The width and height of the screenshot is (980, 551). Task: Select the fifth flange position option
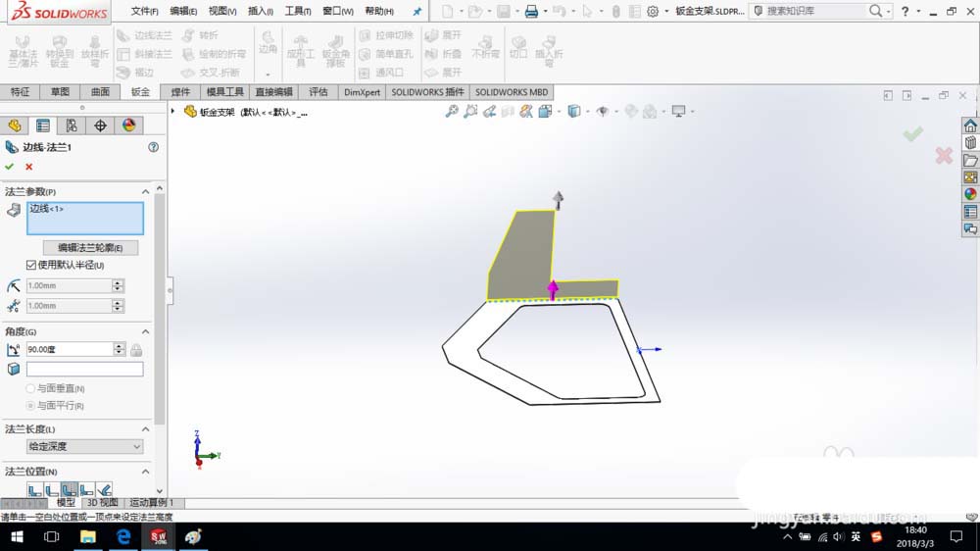[x=105, y=489]
